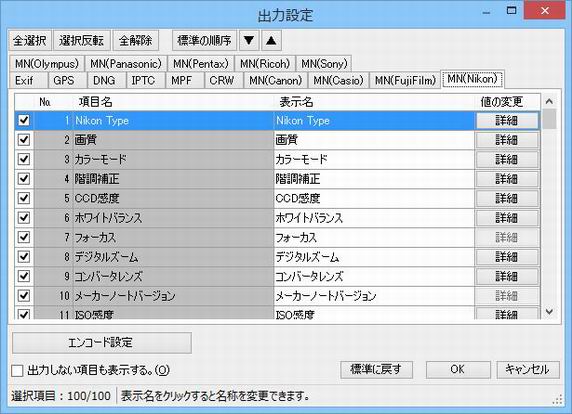Move selected item down with ▼ button
The width and height of the screenshot is (572, 414).
point(249,40)
